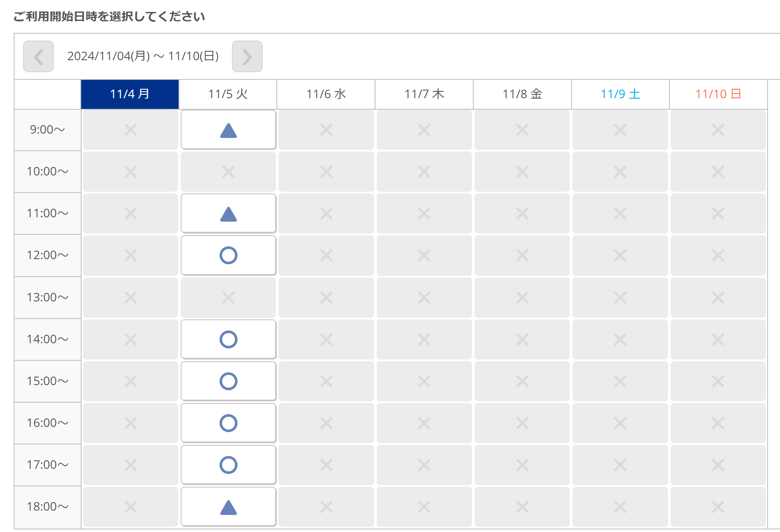Click the 10:00～ time row label
The image size is (780, 532).
click(47, 172)
